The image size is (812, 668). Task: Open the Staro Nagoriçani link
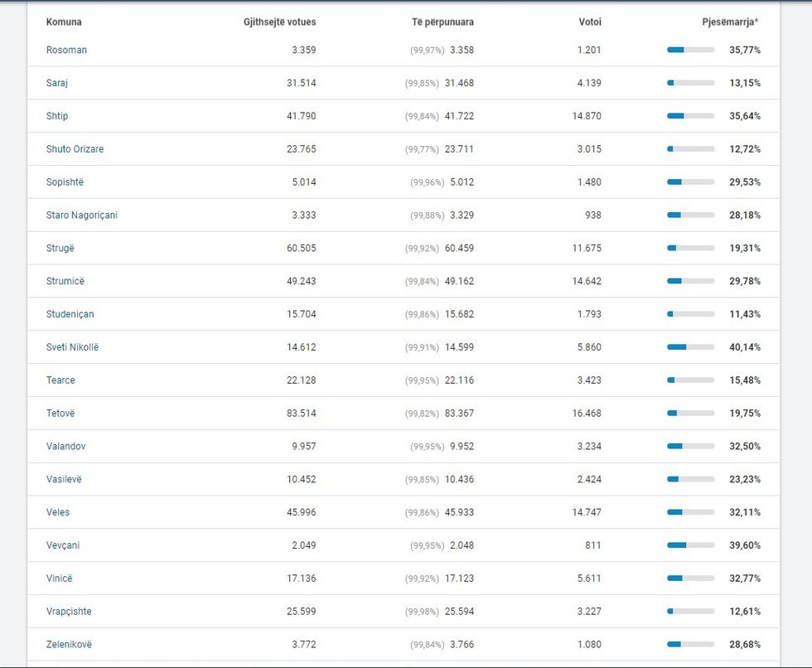(81, 215)
